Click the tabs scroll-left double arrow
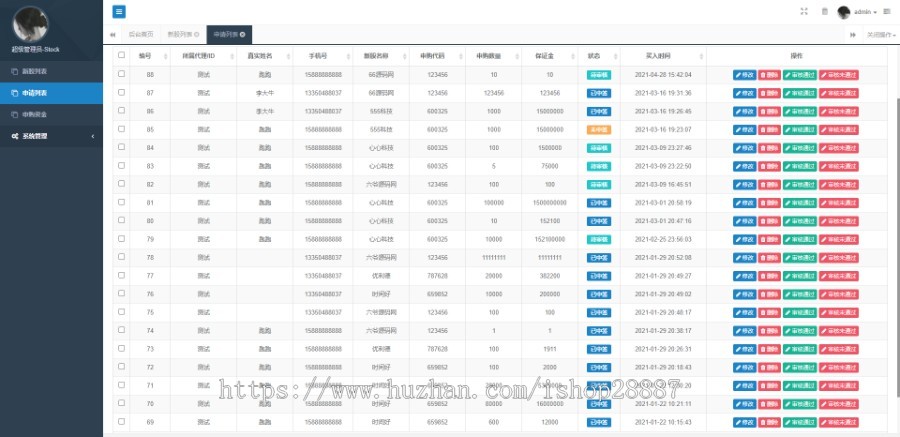This screenshot has height=437, width=900. [x=112, y=34]
